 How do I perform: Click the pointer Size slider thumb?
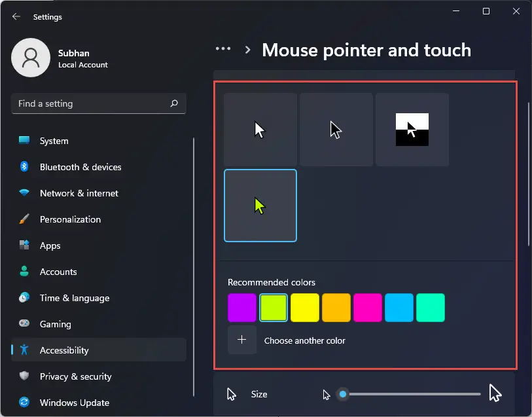point(343,394)
